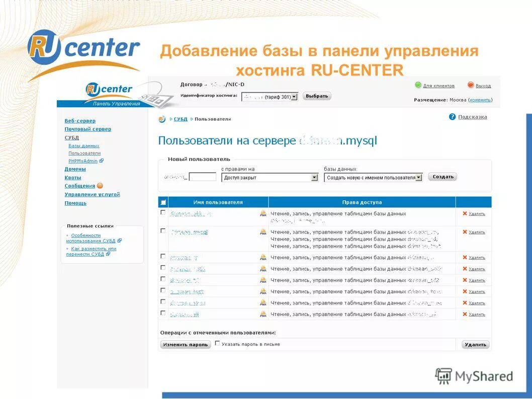
Task: Open phpMyAdmin icon in third user row
Action: click(x=263, y=258)
